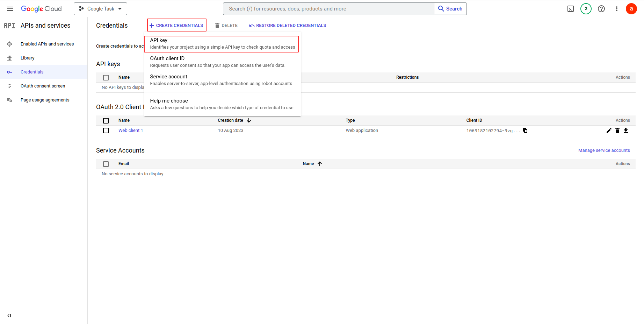This screenshot has width=644, height=324.
Task: Open Manage service accounts link
Action: (604, 150)
